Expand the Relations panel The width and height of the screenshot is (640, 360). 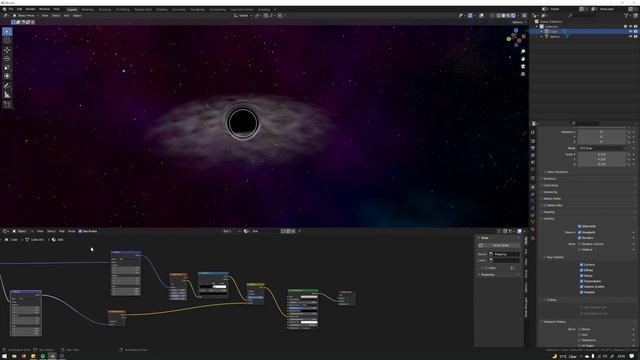pyautogui.click(x=549, y=179)
